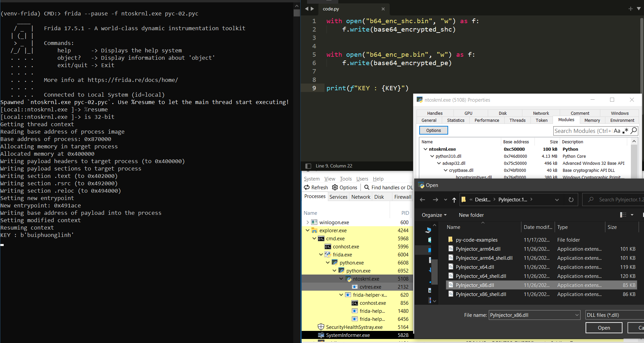Close the code.py tab in editor
This screenshot has width=644, height=343.
(x=383, y=9)
